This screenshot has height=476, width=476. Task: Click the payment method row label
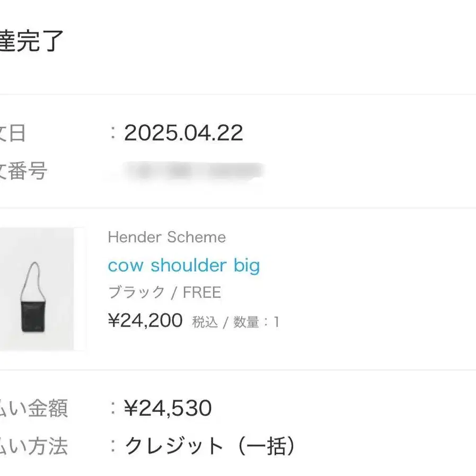coord(33,446)
